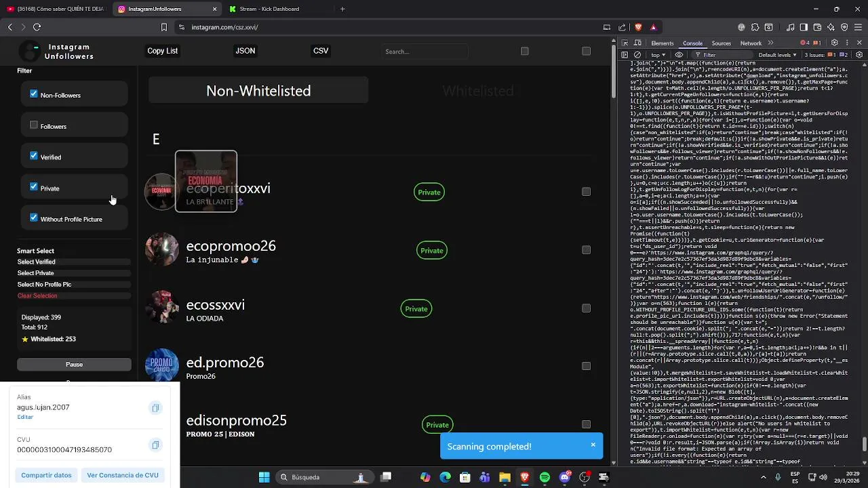Click Compartir datos button
The width and height of the screenshot is (868, 488).
coord(46,475)
